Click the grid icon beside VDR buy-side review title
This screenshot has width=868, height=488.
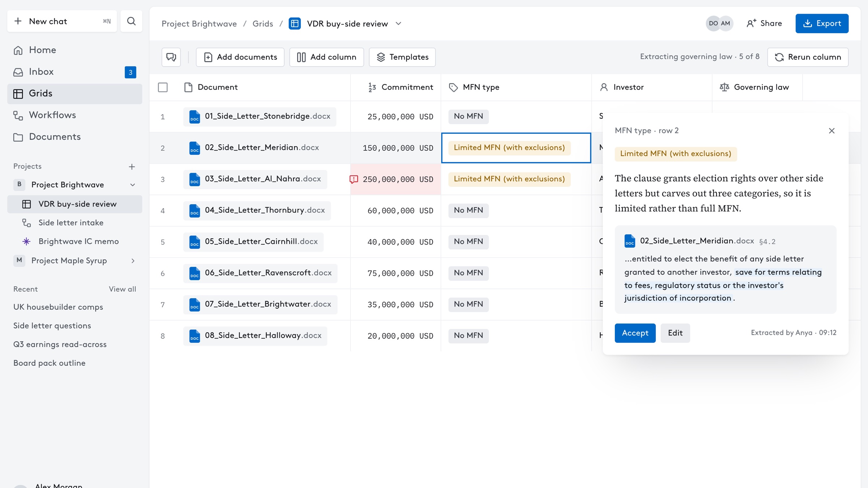pos(295,23)
